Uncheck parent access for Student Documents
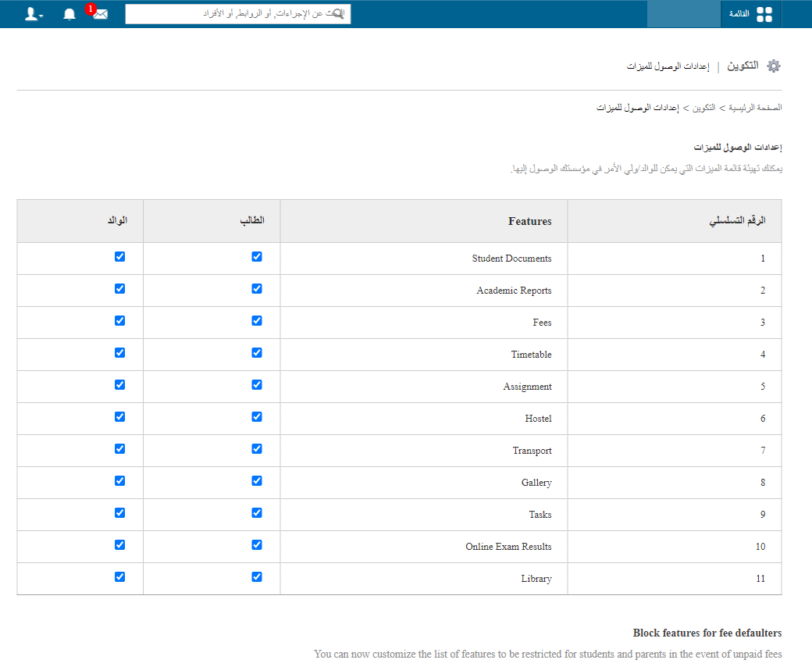The height and width of the screenshot is (667, 812). 119,257
